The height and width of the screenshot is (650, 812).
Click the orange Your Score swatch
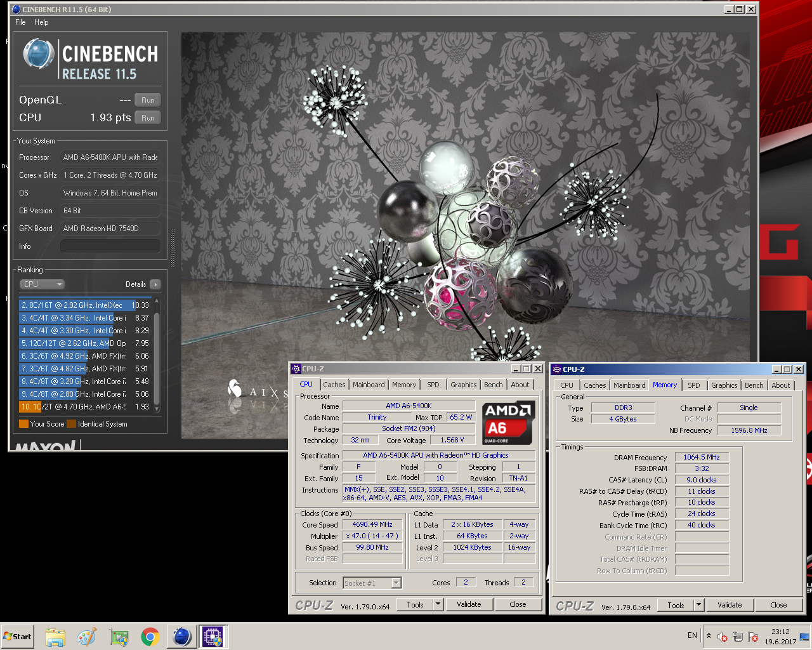[x=23, y=424]
